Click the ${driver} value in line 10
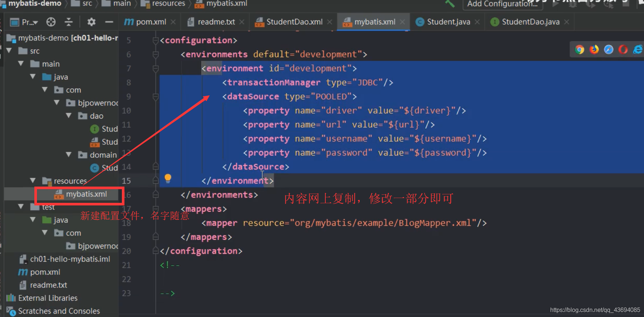The image size is (644, 317). [x=427, y=110]
